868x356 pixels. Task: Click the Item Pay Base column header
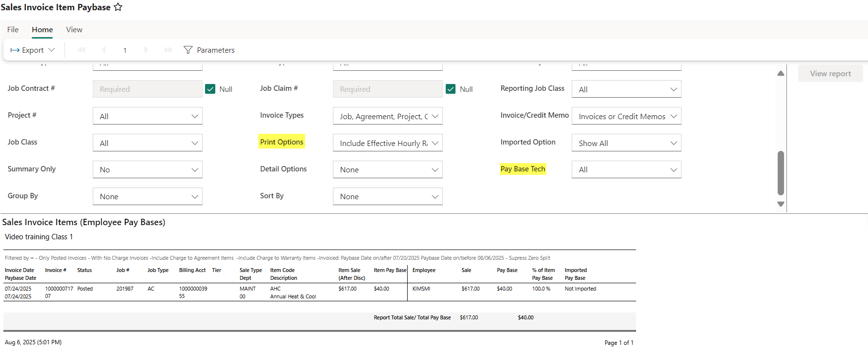(x=390, y=270)
